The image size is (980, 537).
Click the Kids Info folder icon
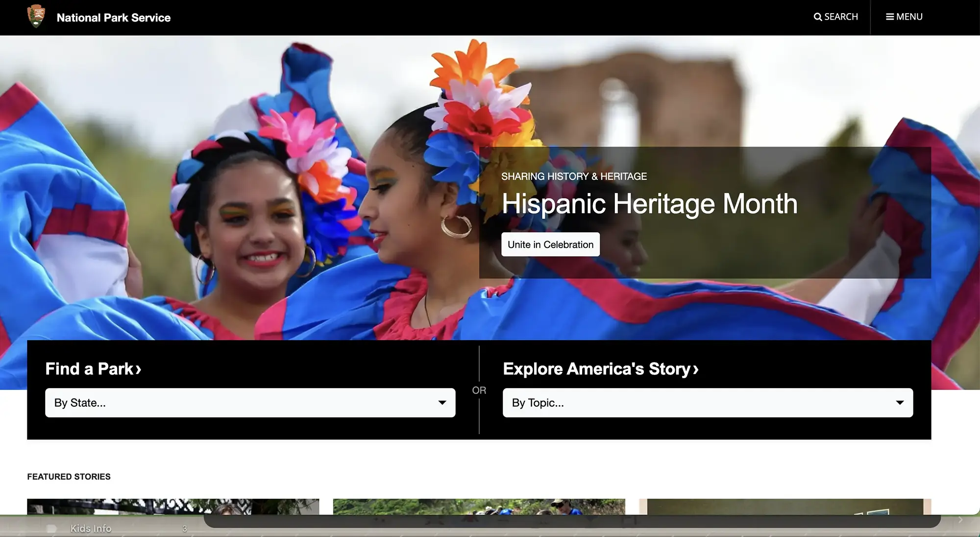tap(51, 529)
